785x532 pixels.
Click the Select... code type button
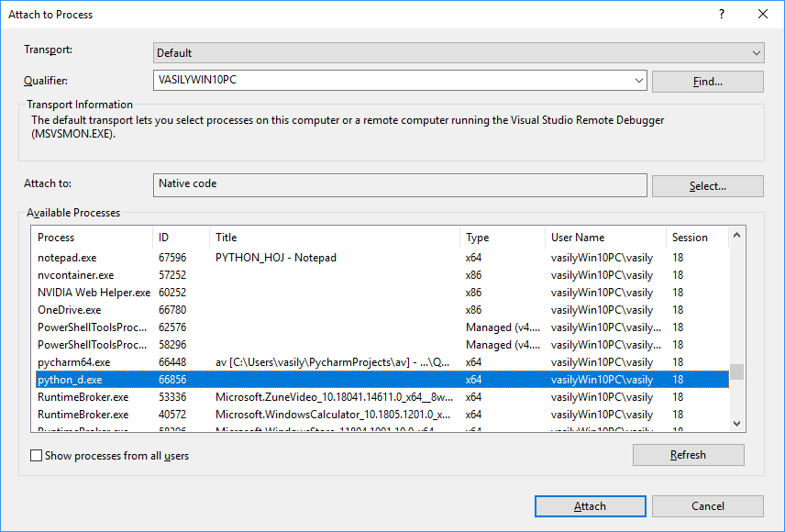[707, 186]
